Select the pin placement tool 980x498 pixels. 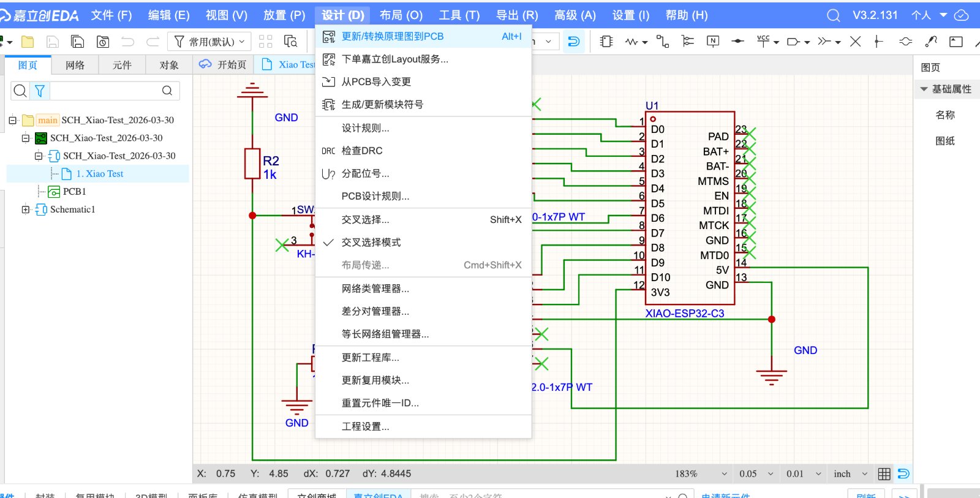point(878,42)
